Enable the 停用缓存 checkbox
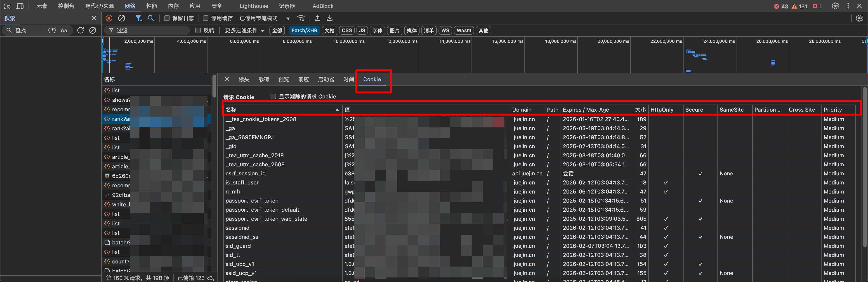 pyautogui.click(x=205, y=18)
